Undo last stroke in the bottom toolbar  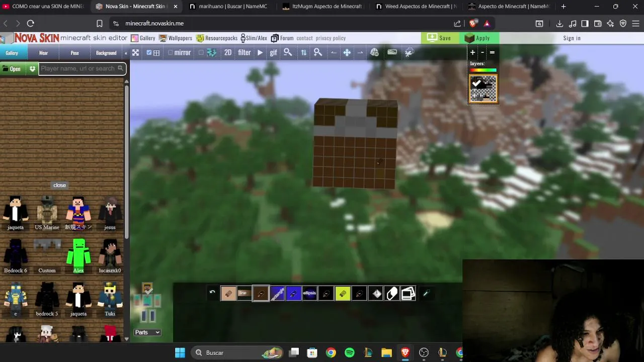212,293
